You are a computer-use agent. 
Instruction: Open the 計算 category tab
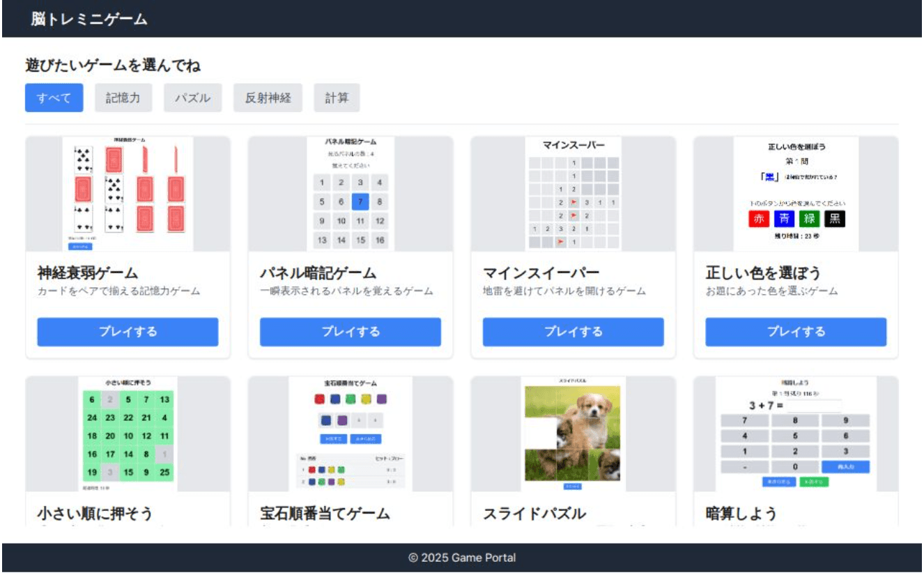point(337,98)
